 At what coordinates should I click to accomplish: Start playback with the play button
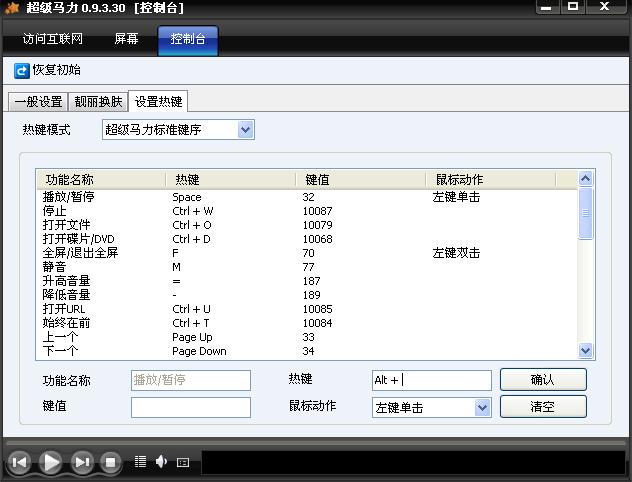click(x=50, y=462)
